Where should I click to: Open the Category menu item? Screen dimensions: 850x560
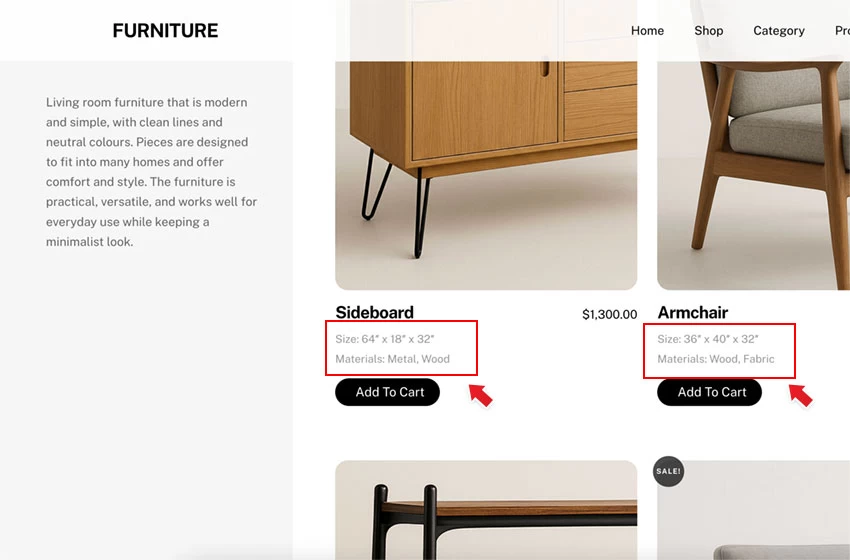[x=778, y=31]
